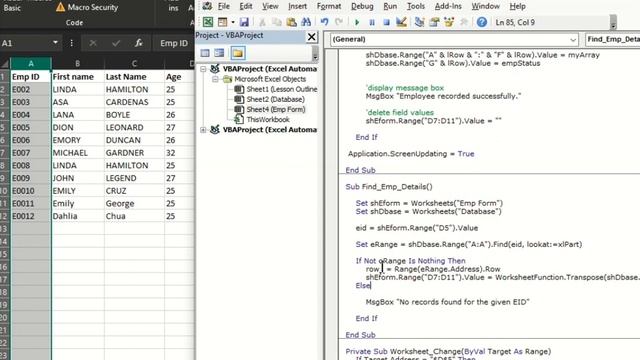Screen dimensions: 640x360
Task: Open Object Browser toolbar icon
Action: [449, 22]
